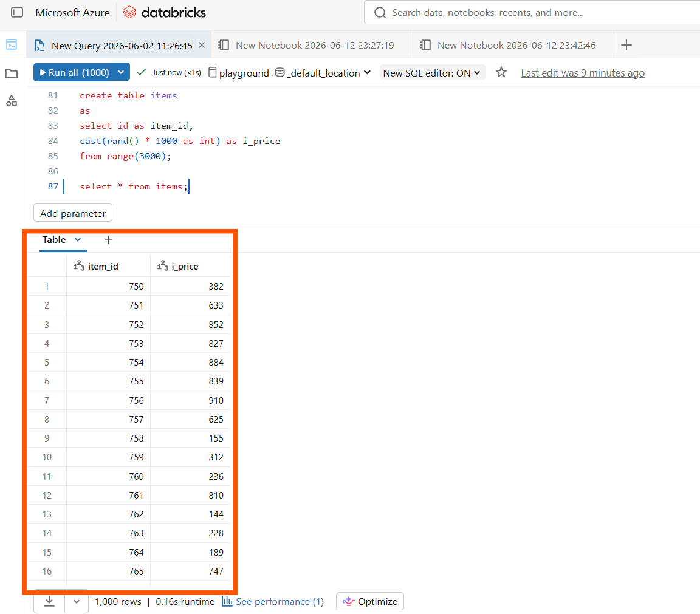Select cell i_price 155

(x=190, y=438)
